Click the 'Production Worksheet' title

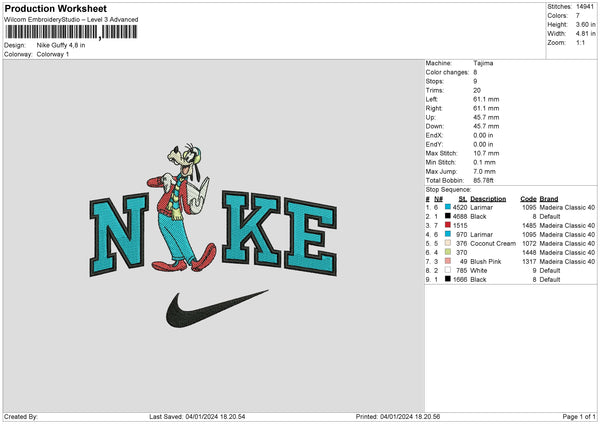click(56, 8)
